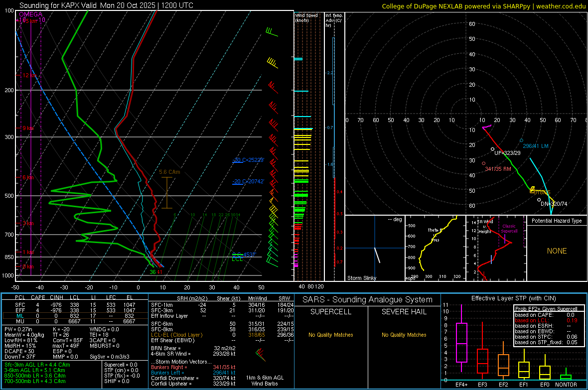
Task: Click the 341/35 RM hodograph label
Action: click(498, 169)
